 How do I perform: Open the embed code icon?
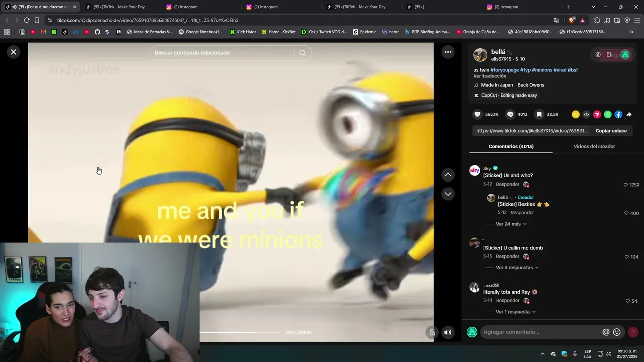[x=586, y=114]
